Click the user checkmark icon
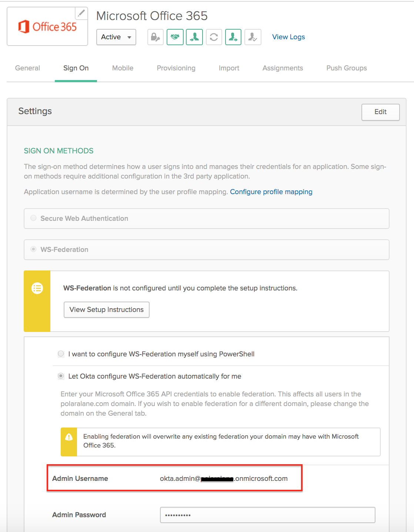The image size is (414, 532). click(x=253, y=37)
